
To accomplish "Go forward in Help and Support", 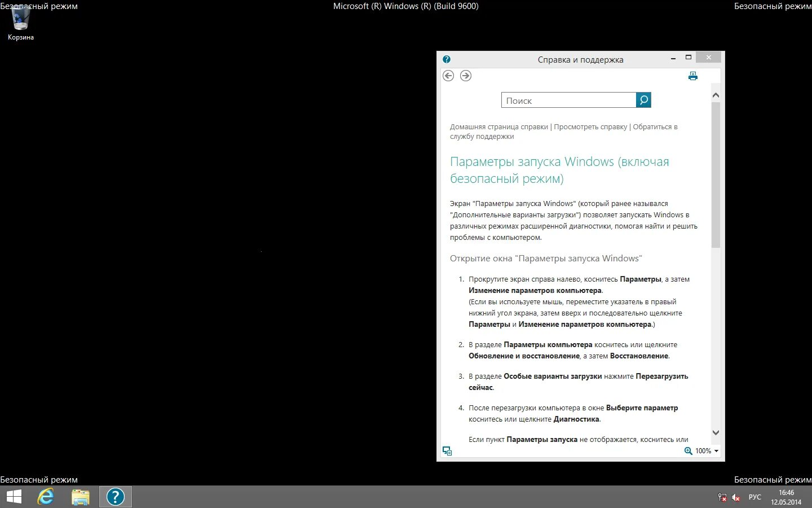I will click(x=466, y=76).
